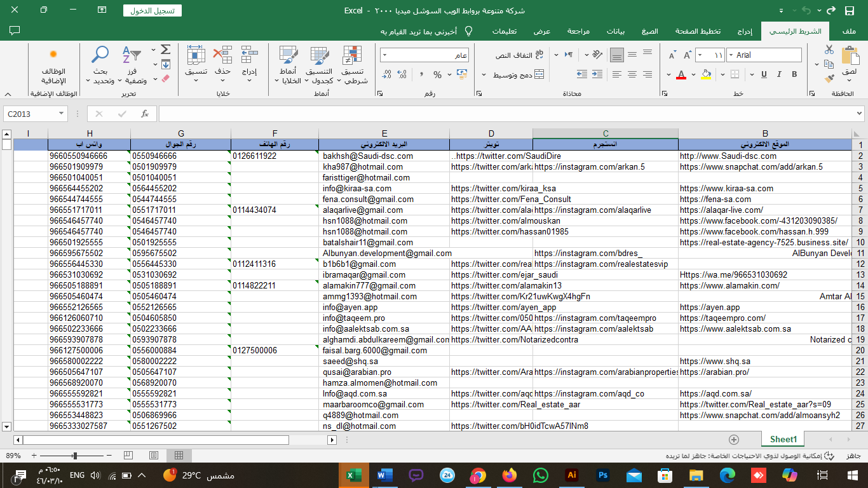Open the Twitter link for kiraa_ksa

click(x=503, y=189)
